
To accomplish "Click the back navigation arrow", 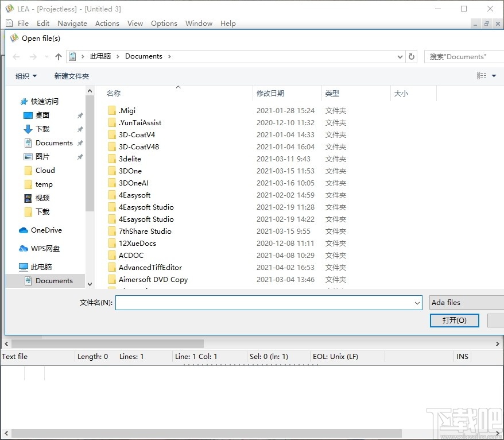I will click(16, 57).
